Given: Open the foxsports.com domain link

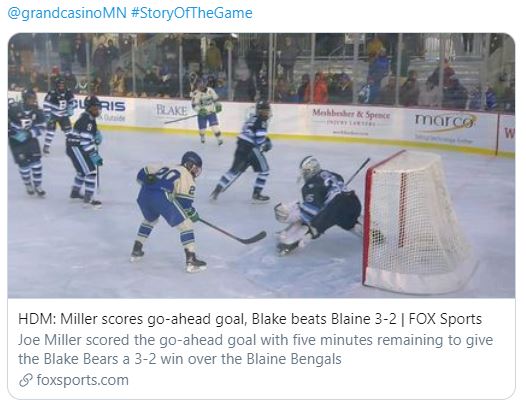Looking at the screenshot, I should point(83,380).
